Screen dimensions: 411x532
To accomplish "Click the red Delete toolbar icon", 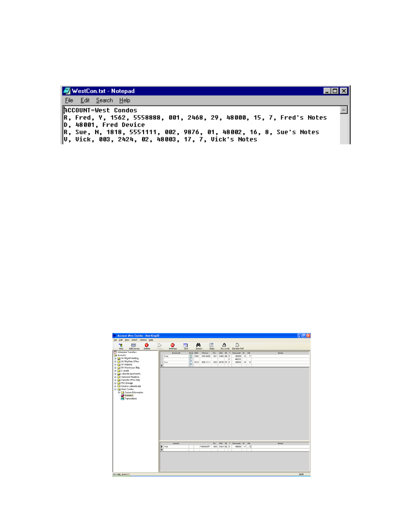I will [x=147, y=346].
